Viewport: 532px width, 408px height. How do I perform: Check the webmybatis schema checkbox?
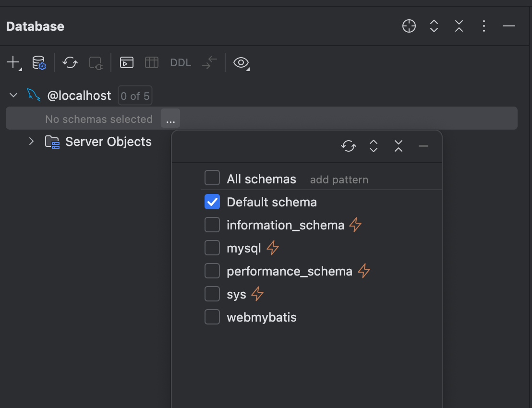click(x=212, y=317)
